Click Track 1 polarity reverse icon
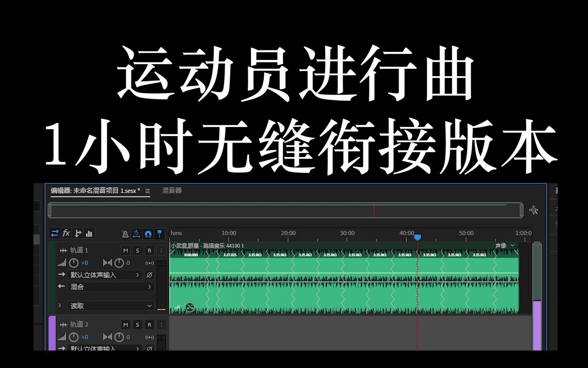The height and width of the screenshot is (368, 588). (149, 275)
